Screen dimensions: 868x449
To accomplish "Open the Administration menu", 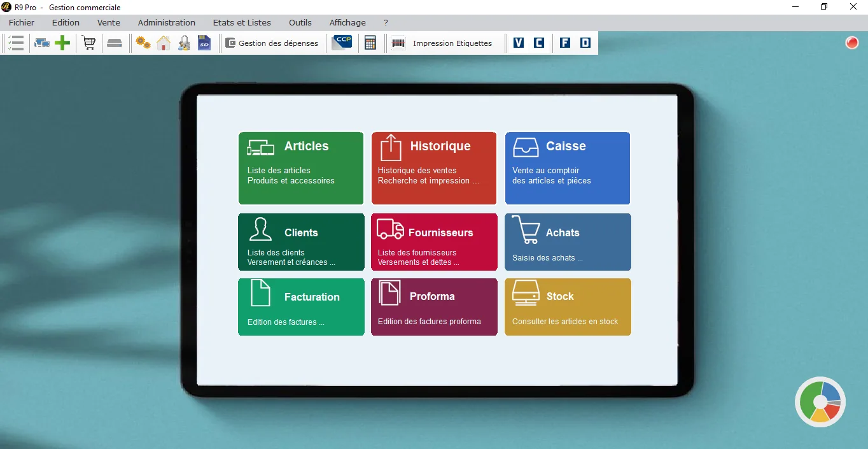I will (x=167, y=22).
